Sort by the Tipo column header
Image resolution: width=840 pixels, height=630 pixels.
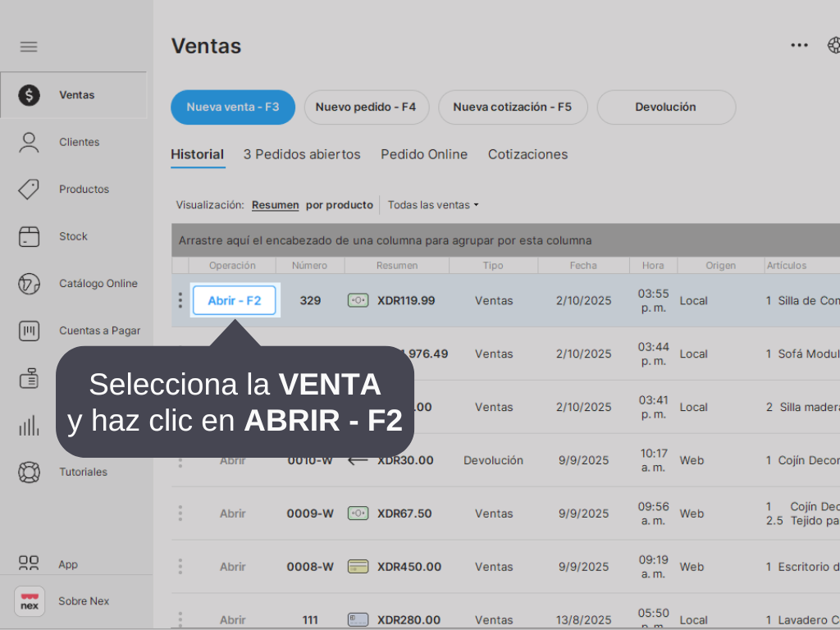click(x=493, y=265)
